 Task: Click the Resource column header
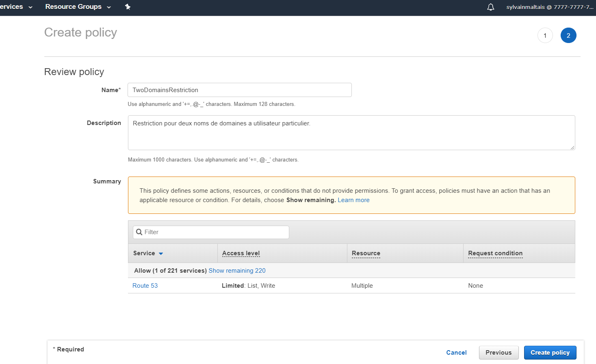366,253
